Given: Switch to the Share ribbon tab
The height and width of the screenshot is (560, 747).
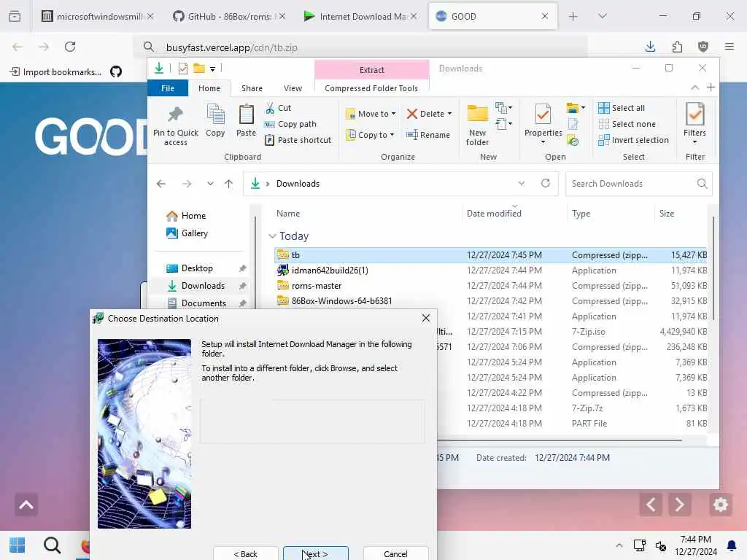Looking at the screenshot, I should point(252,88).
